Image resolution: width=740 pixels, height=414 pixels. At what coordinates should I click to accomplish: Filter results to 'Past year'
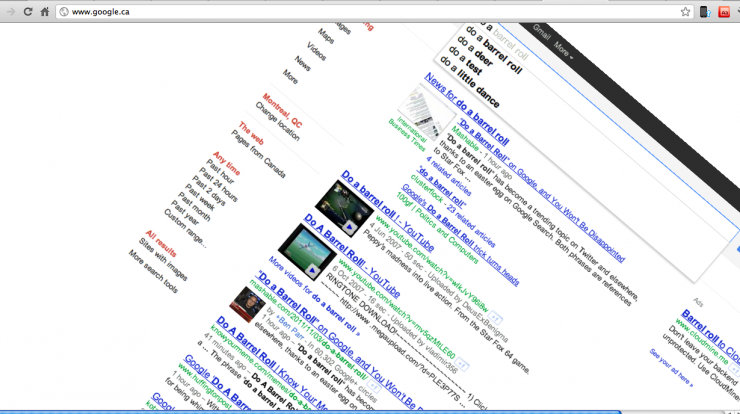[x=185, y=212]
